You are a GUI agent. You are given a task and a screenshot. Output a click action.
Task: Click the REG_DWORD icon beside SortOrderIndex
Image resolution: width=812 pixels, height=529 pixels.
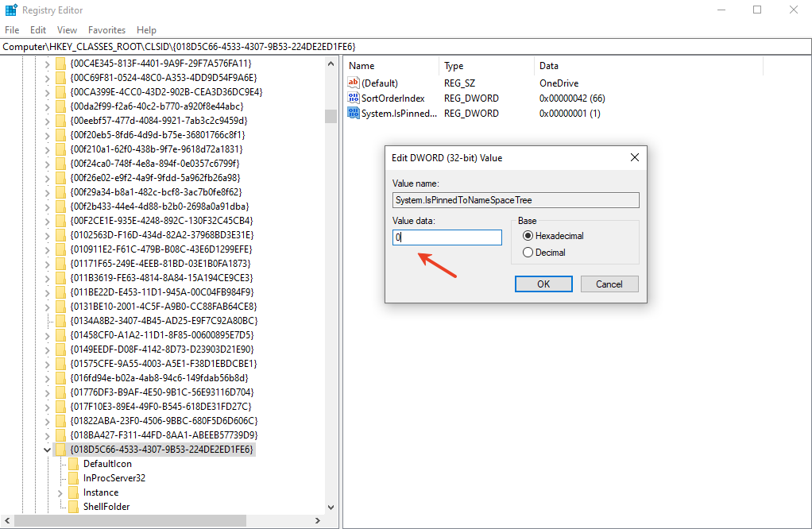pos(354,98)
